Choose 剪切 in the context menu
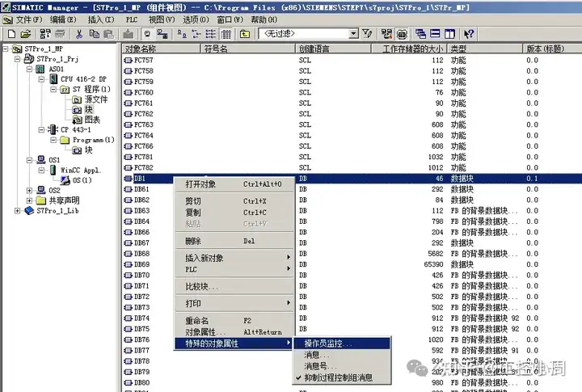 tap(234, 201)
